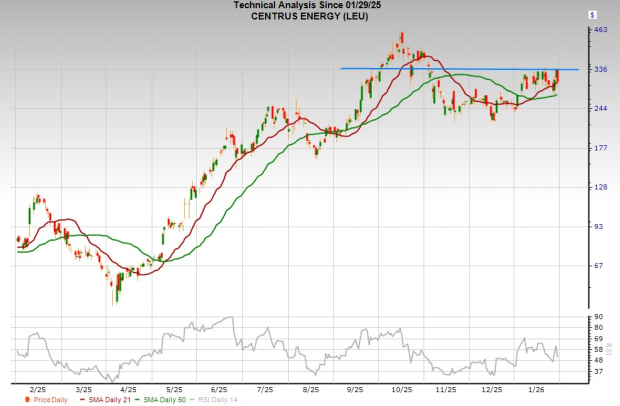The image size is (620, 406).
Task: Click the CENTRUS ENERGY (LEU) heading
Action: click(310, 17)
